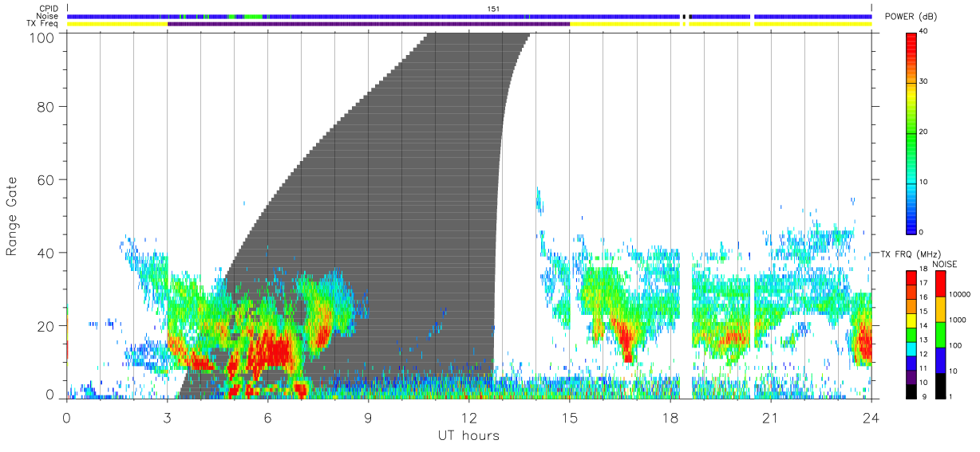This screenshot has width=980, height=452.
Task: Click the 12 tick label on UT hours axis
Action: (468, 418)
